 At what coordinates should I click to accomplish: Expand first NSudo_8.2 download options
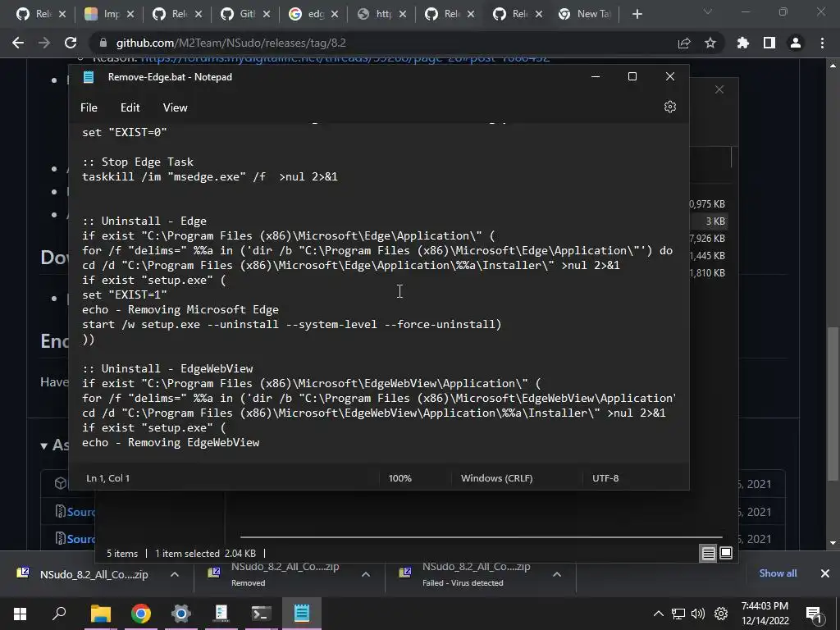174,574
